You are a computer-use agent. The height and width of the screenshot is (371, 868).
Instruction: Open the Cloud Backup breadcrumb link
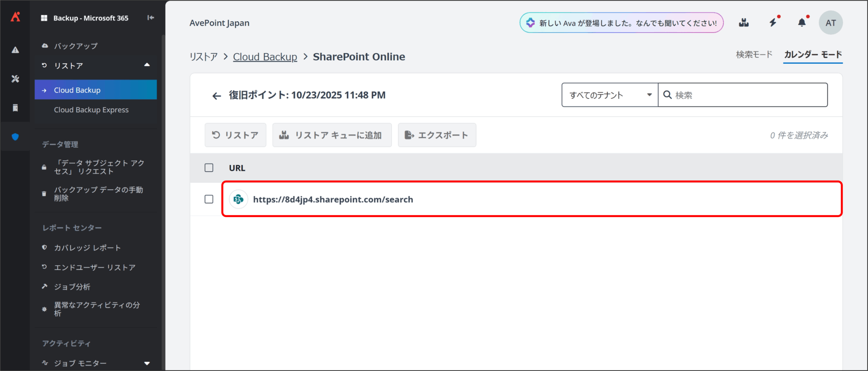pos(265,57)
